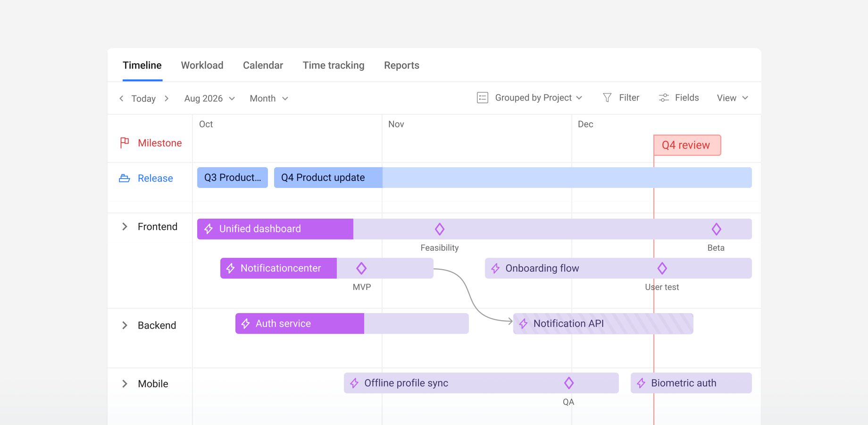Screen dimensions: 868x425
Task: Open the Aug 2026 date picker dropdown
Action: [209, 98]
